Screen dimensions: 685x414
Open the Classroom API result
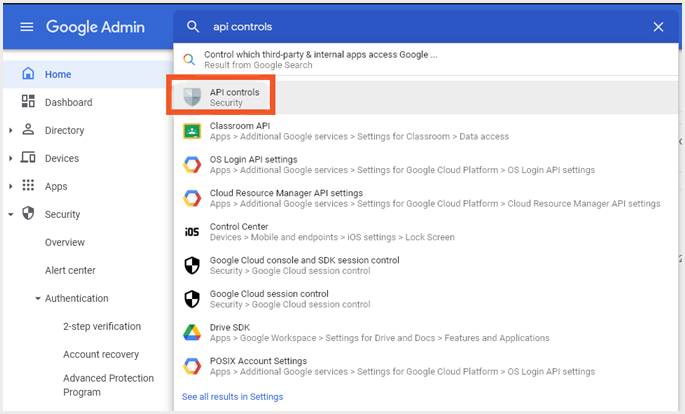coord(426,131)
